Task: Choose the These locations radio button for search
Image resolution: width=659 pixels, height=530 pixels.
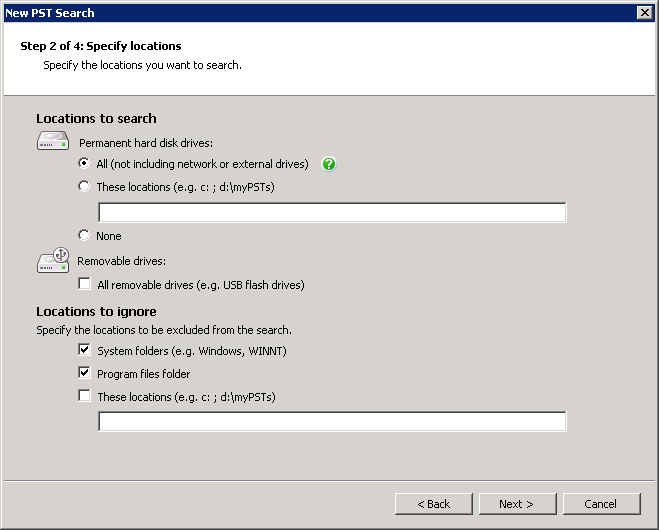Action: 84,187
